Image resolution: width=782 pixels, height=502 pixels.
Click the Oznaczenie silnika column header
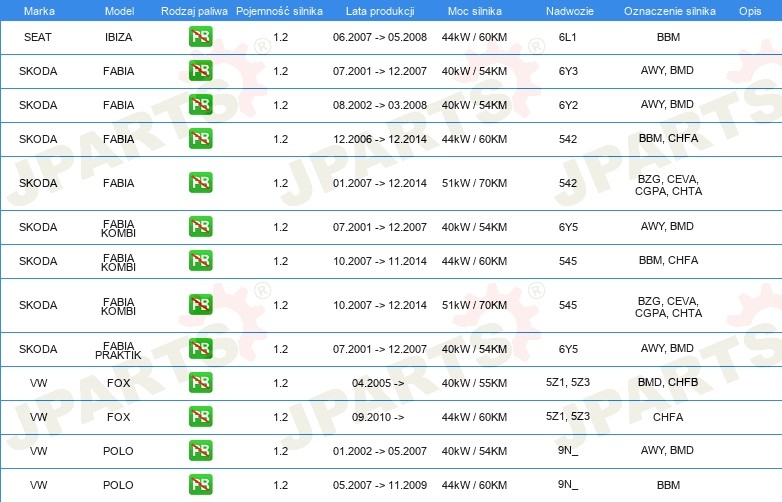click(x=669, y=11)
